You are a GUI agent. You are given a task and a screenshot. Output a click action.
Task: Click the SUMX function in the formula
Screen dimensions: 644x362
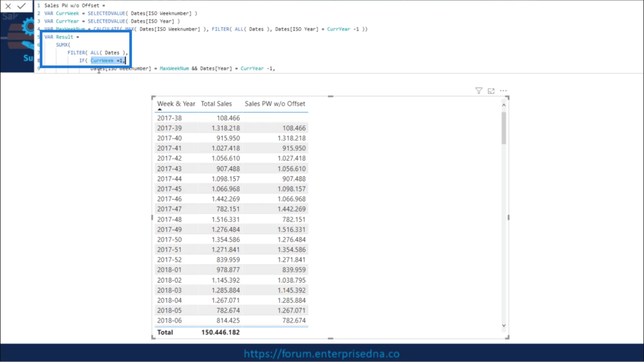63,45
